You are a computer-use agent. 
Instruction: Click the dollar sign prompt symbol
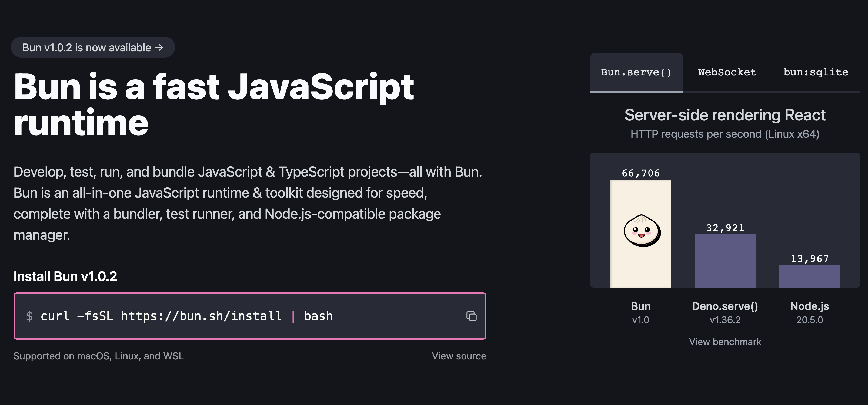click(x=29, y=316)
